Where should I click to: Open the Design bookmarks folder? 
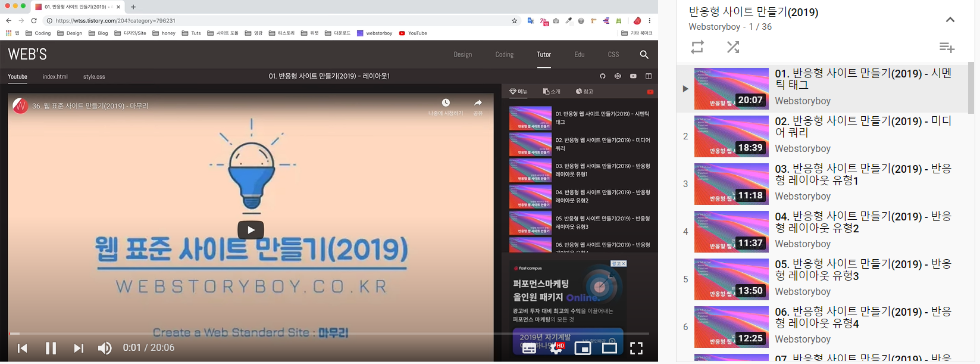point(70,33)
